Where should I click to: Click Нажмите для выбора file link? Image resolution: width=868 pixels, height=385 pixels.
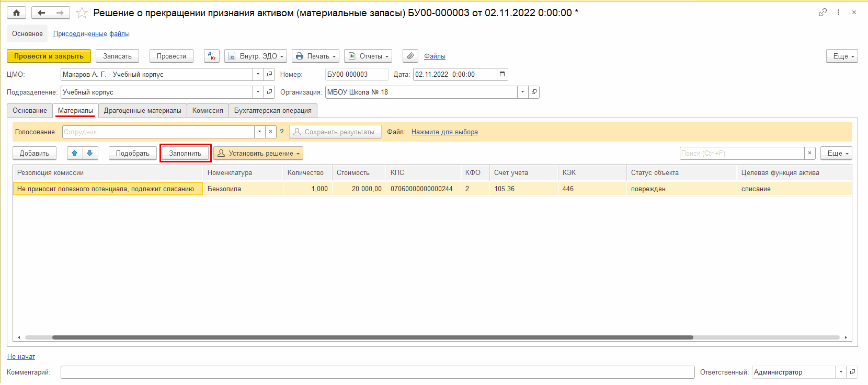pos(444,132)
